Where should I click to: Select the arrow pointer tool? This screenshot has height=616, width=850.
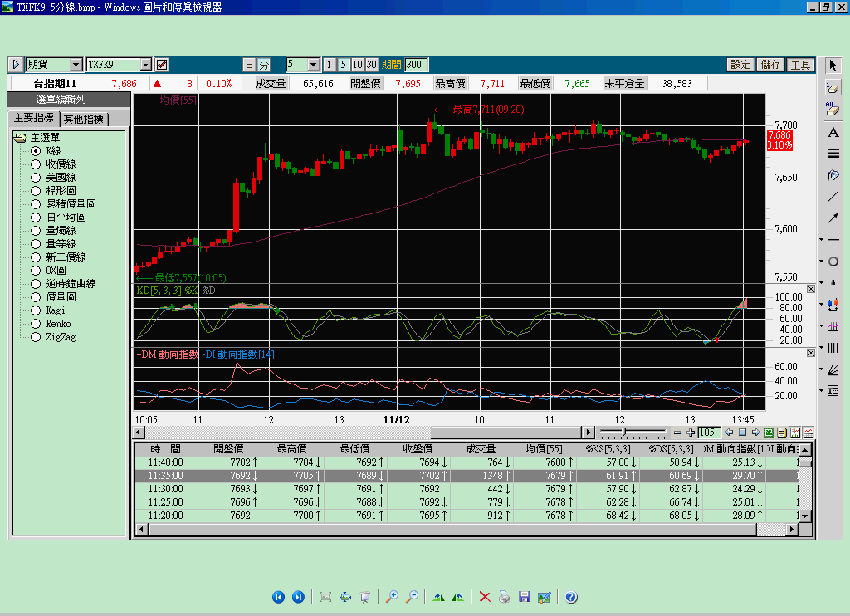coord(833,66)
